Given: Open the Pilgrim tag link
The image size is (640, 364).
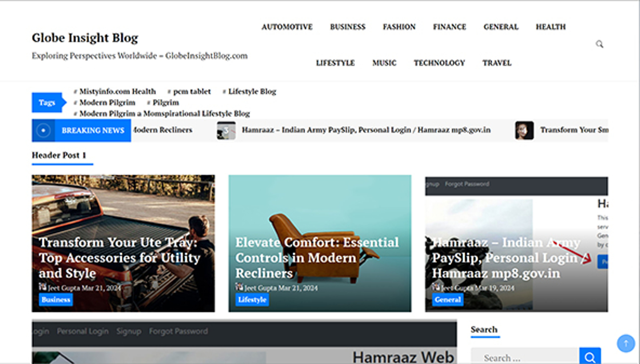Looking at the screenshot, I should click(166, 103).
